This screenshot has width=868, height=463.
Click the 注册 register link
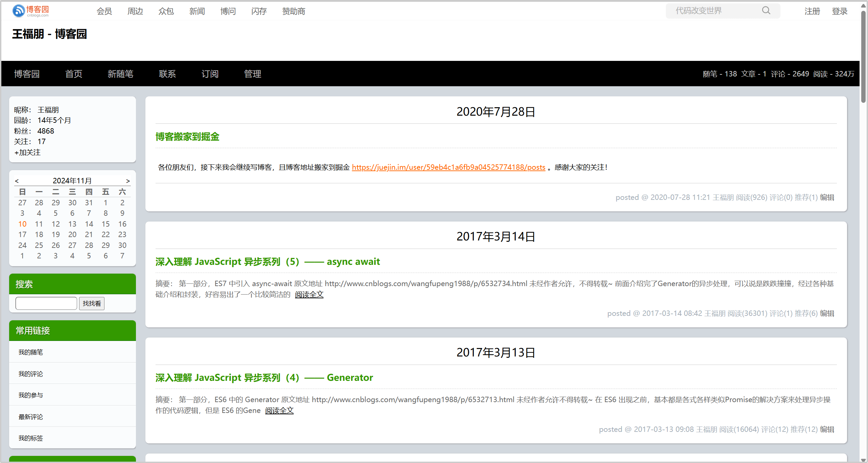click(x=812, y=11)
